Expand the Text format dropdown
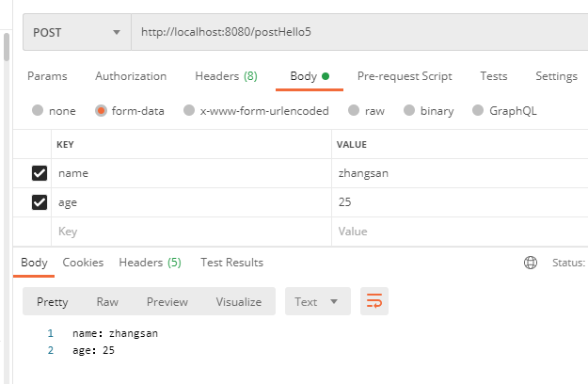The height and width of the screenshot is (384, 588). click(x=317, y=302)
